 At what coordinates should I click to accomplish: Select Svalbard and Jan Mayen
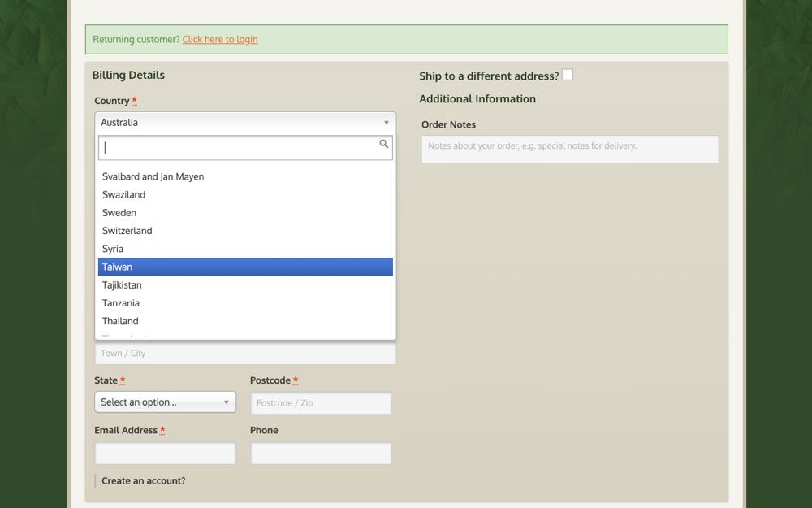[245, 177]
